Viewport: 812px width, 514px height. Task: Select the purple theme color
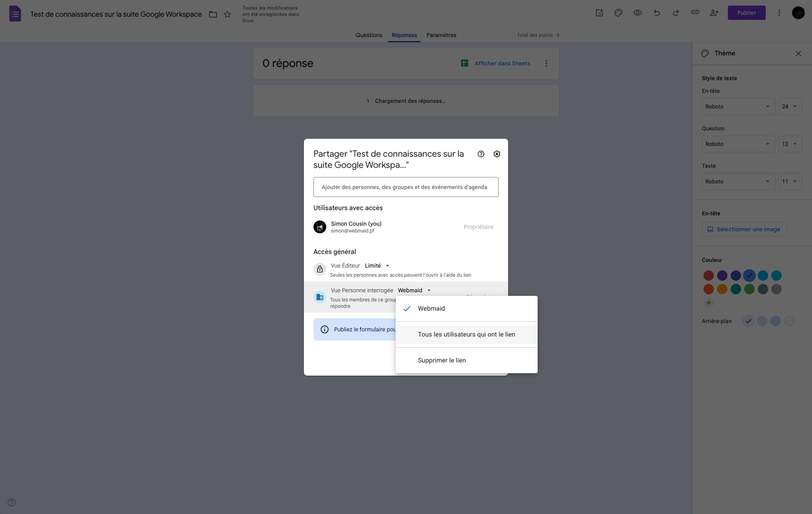pos(722,276)
